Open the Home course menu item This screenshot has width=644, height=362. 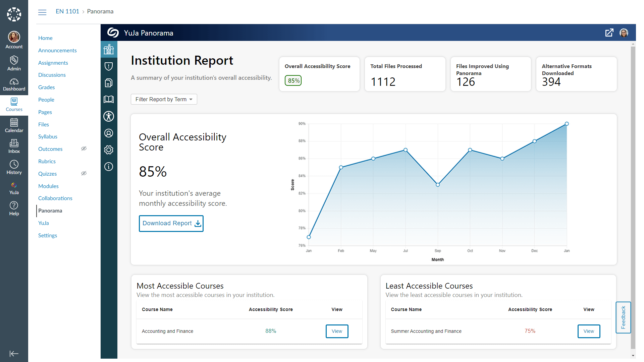tap(45, 38)
